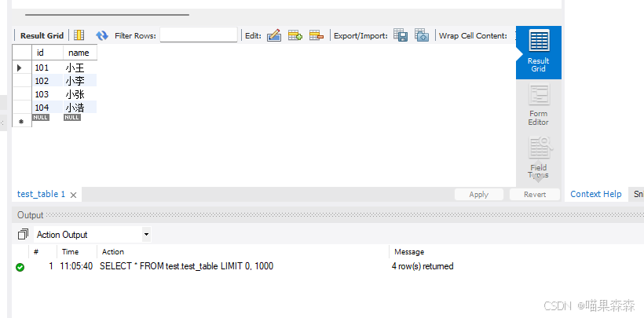Image resolution: width=644 pixels, height=318 pixels.
Task: Select the test_table 1 result tab
Action: [x=41, y=195]
